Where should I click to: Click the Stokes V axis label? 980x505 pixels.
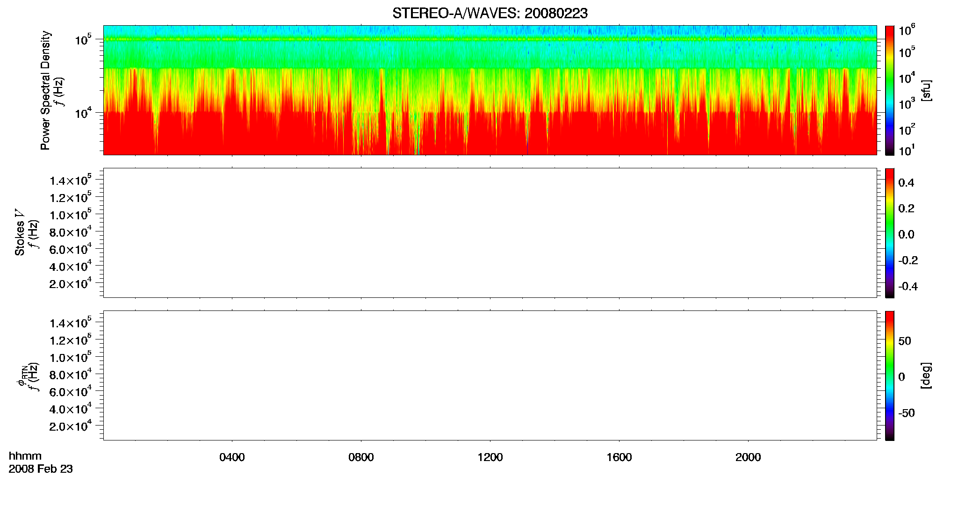(x=20, y=232)
